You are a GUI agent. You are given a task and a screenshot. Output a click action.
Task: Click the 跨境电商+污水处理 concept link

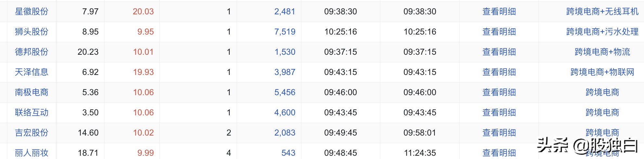pos(602,32)
